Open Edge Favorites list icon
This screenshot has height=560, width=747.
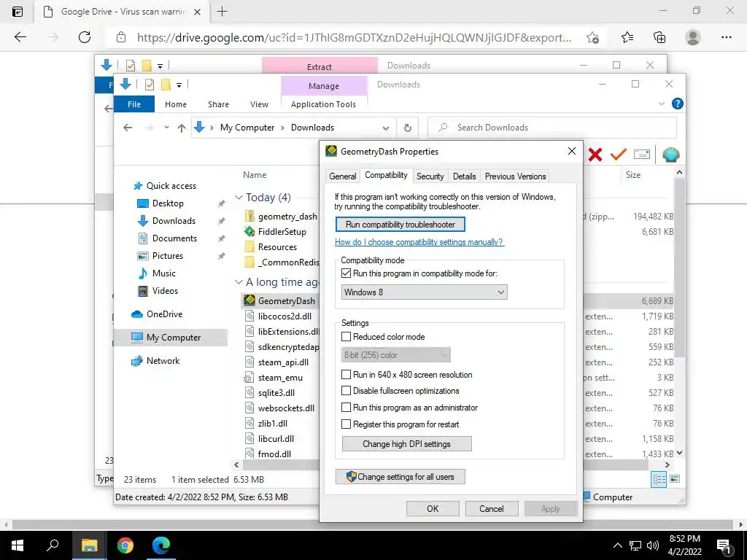click(x=627, y=37)
